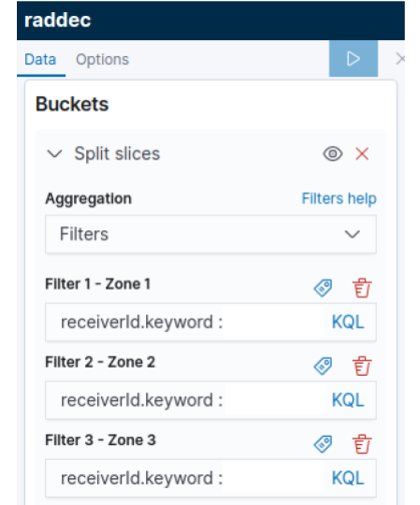
Task: Switch to the Options tab
Action: pos(102,59)
